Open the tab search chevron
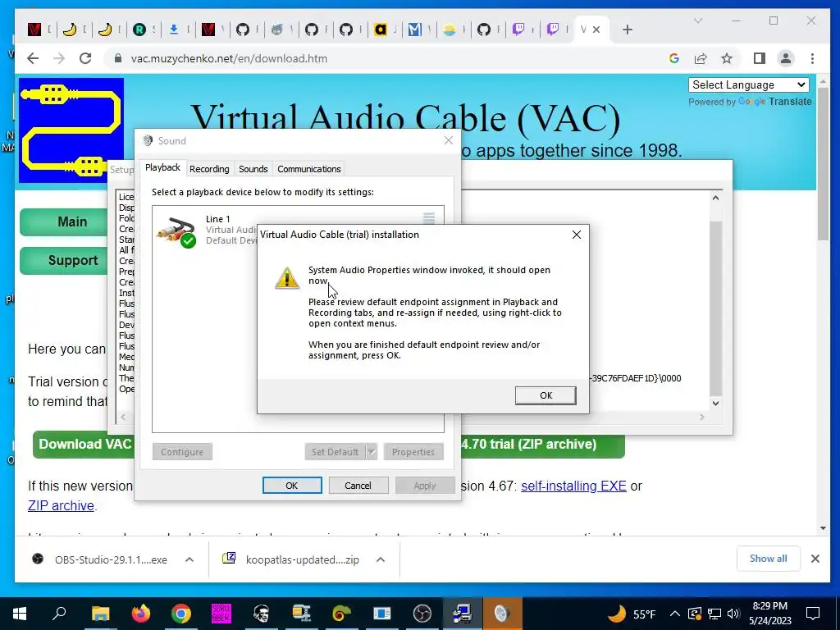 697,21
